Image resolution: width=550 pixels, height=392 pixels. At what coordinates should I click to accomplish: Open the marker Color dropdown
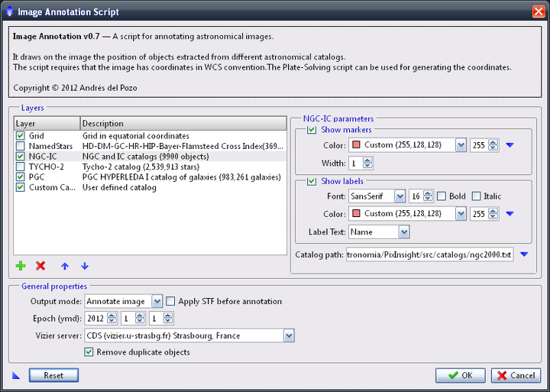(x=461, y=145)
